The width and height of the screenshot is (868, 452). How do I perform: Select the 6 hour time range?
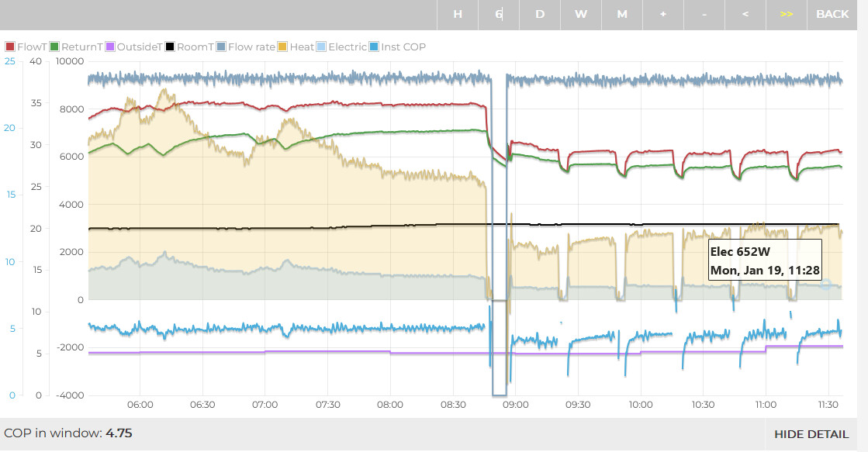coord(499,14)
